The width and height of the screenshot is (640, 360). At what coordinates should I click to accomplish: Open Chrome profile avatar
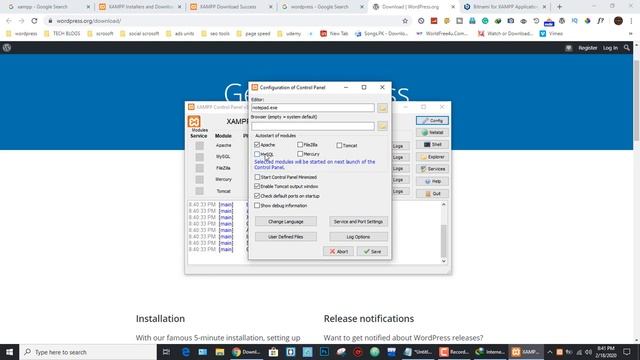coord(618,21)
